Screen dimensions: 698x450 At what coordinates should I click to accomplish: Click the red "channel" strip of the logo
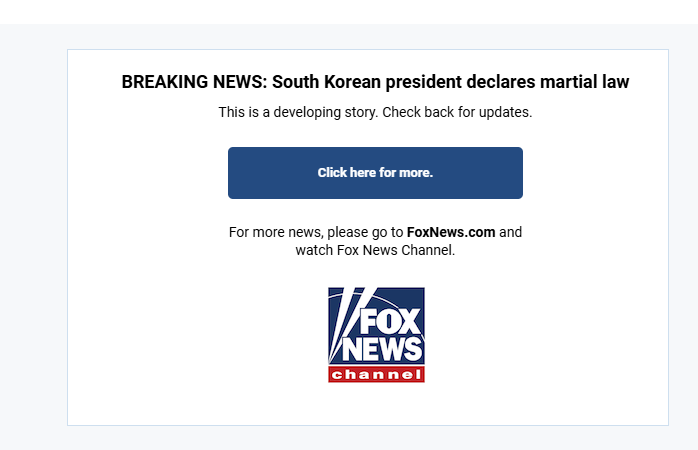376,374
